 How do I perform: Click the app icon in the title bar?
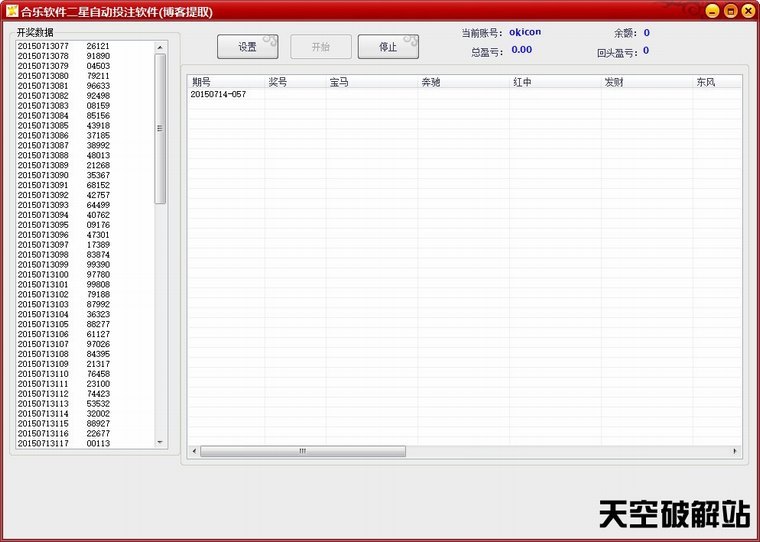pyautogui.click(x=11, y=11)
